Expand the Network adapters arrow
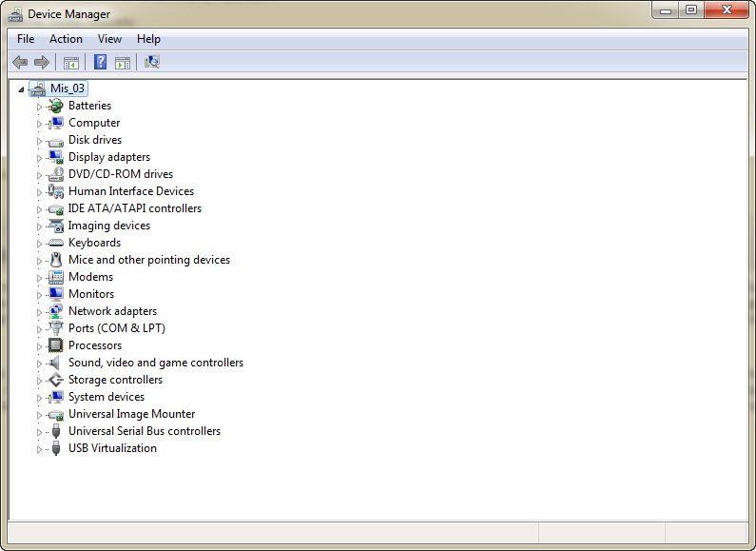This screenshot has width=756, height=551. click(x=39, y=312)
